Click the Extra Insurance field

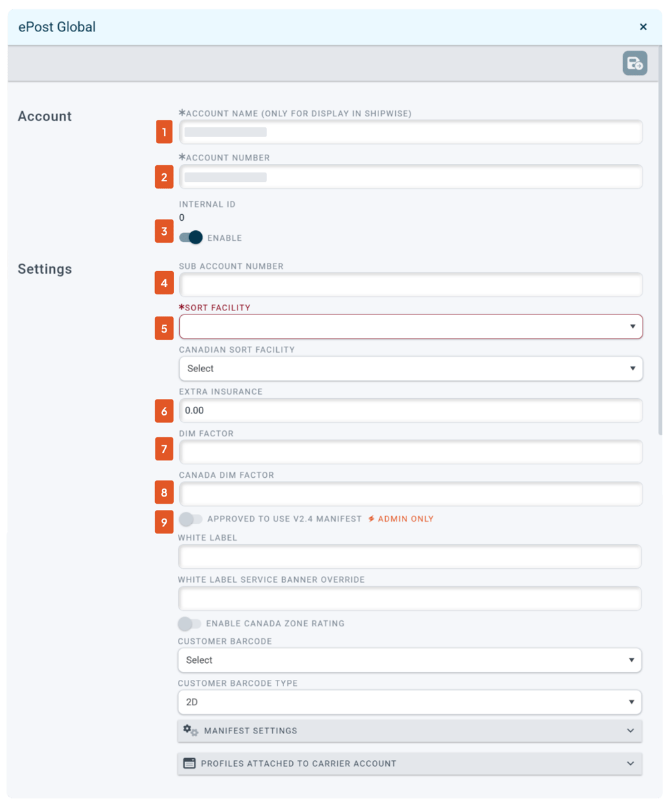pos(411,410)
